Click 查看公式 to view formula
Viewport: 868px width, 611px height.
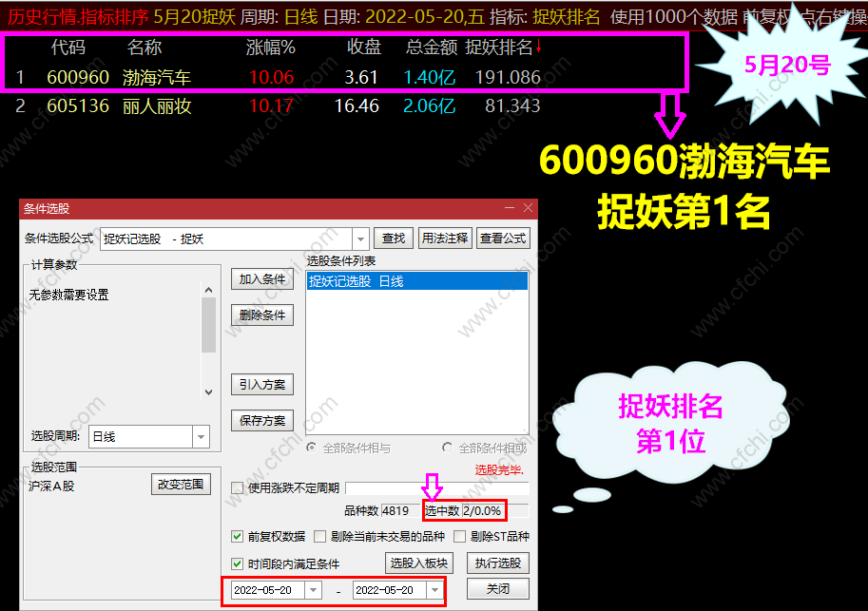[503, 239]
